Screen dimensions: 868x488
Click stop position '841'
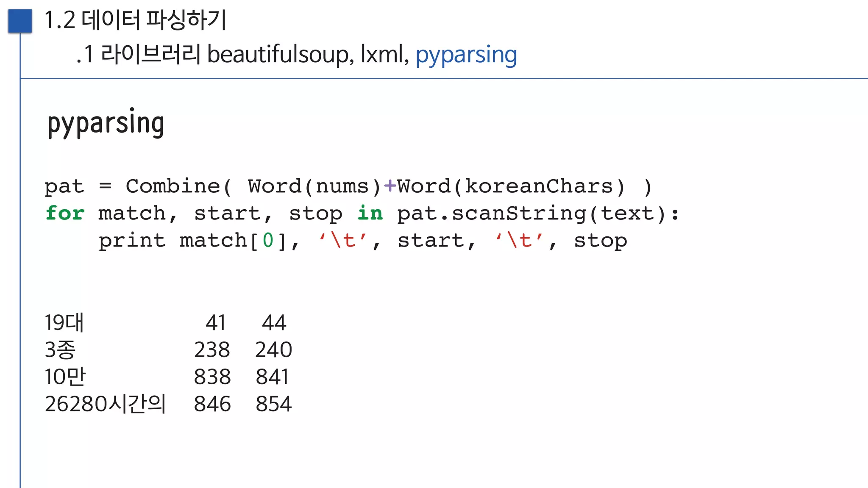pyautogui.click(x=273, y=377)
